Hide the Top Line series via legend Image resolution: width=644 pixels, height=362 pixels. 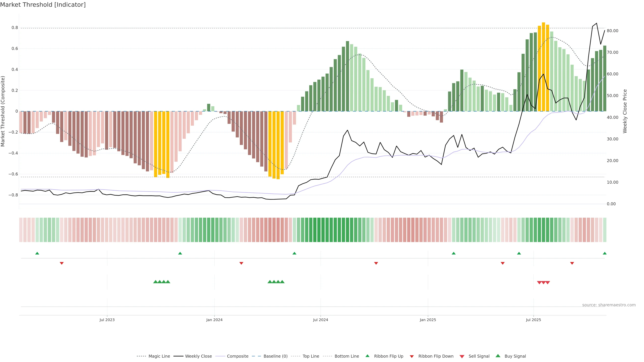tap(311, 356)
